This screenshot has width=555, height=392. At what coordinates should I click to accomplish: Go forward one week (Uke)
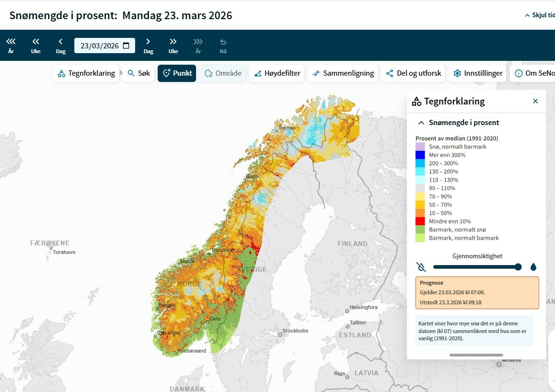click(x=173, y=46)
